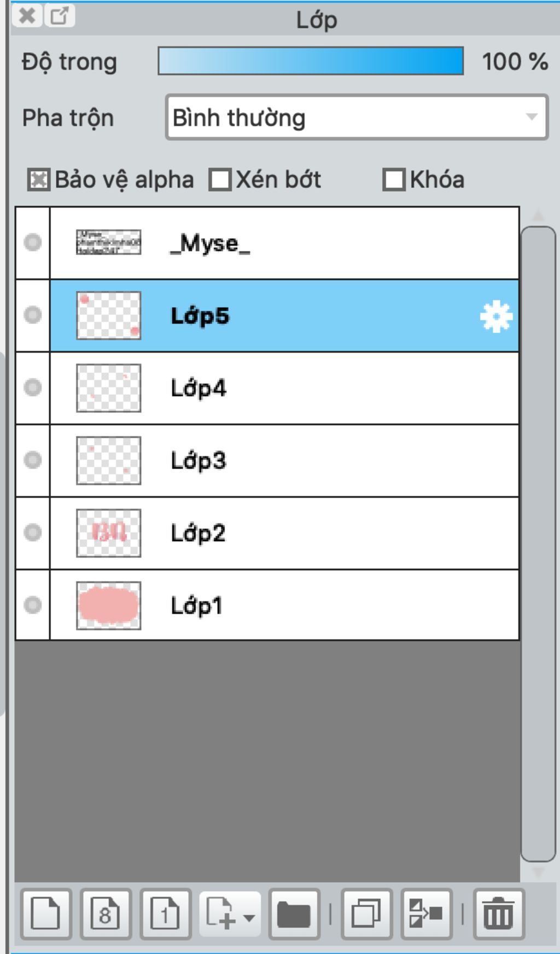Enable the Xén bớt checkbox
Viewport: 560px width, 954px height.
click(x=220, y=180)
